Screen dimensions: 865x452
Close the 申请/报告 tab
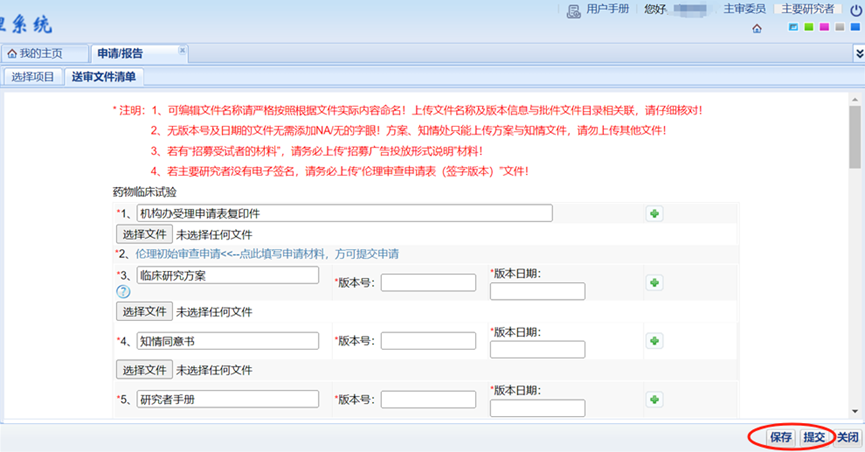point(182,49)
